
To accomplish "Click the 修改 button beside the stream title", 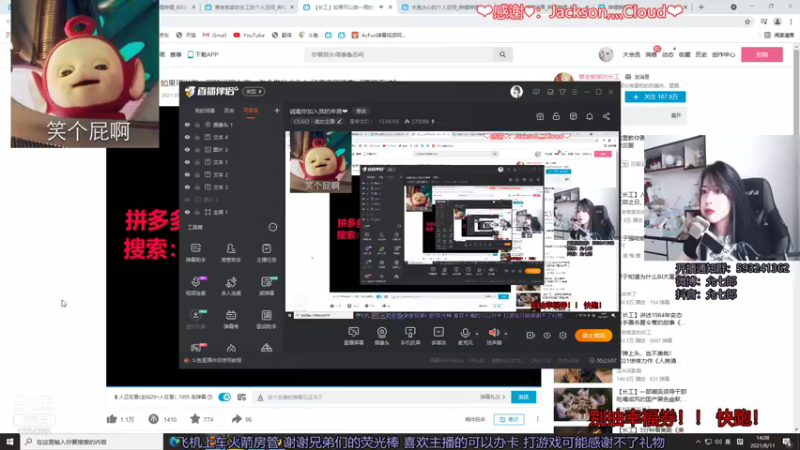I will (361, 111).
